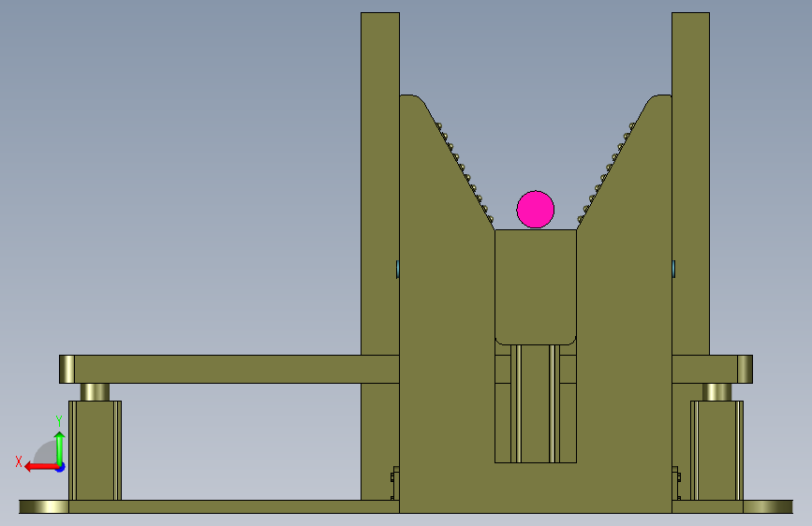Select the left round foot pad on base

point(44,507)
